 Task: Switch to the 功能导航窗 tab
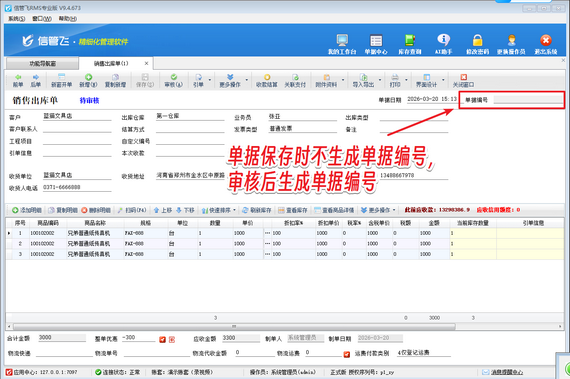click(x=43, y=64)
